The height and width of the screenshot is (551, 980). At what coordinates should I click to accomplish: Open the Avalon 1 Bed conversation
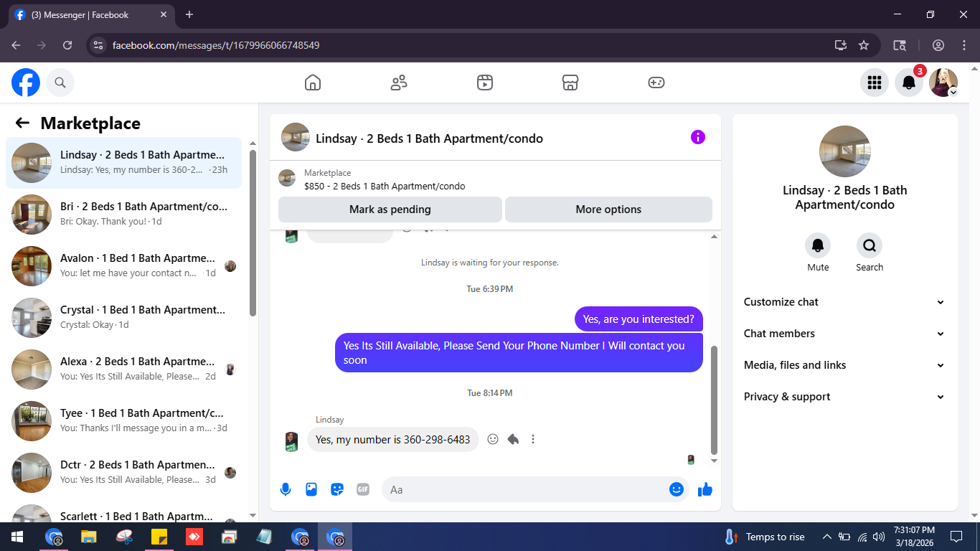(x=124, y=266)
